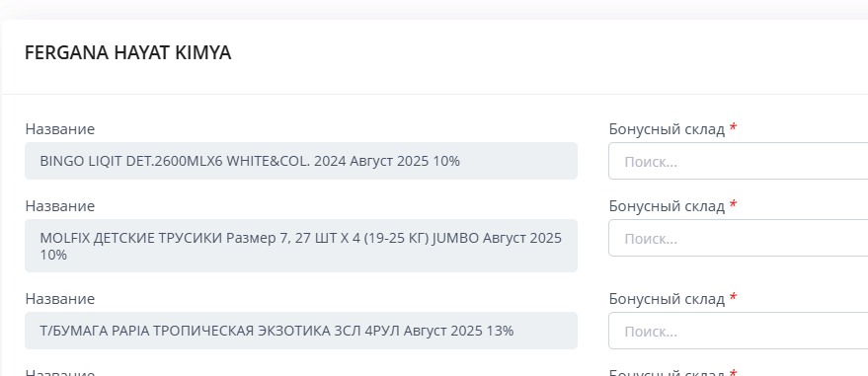Image resolution: width=868 pixels, height=376 pixels.
Task: Open bonus warehouse search for BINGO LIQIT row
Action: point(738,161)
